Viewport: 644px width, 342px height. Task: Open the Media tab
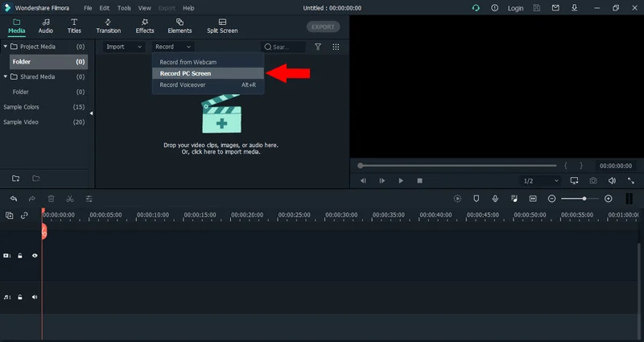[x=17, y=26]
